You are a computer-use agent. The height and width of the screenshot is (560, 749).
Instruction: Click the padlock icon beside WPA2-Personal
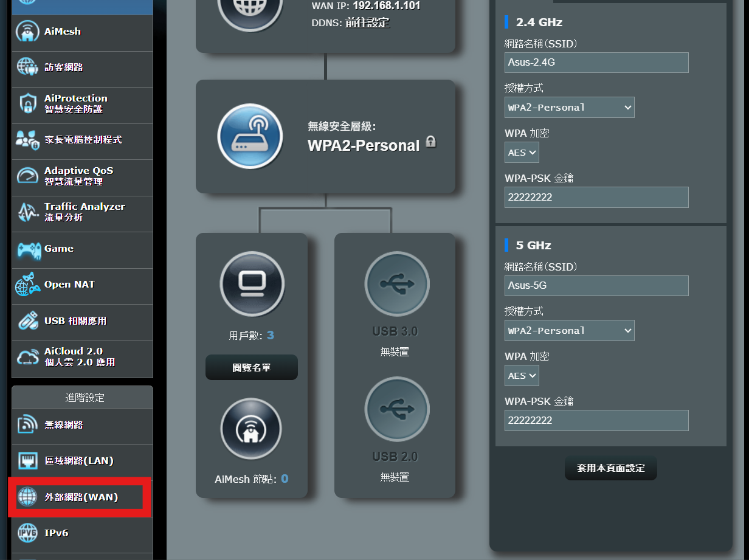coord(431,142)
